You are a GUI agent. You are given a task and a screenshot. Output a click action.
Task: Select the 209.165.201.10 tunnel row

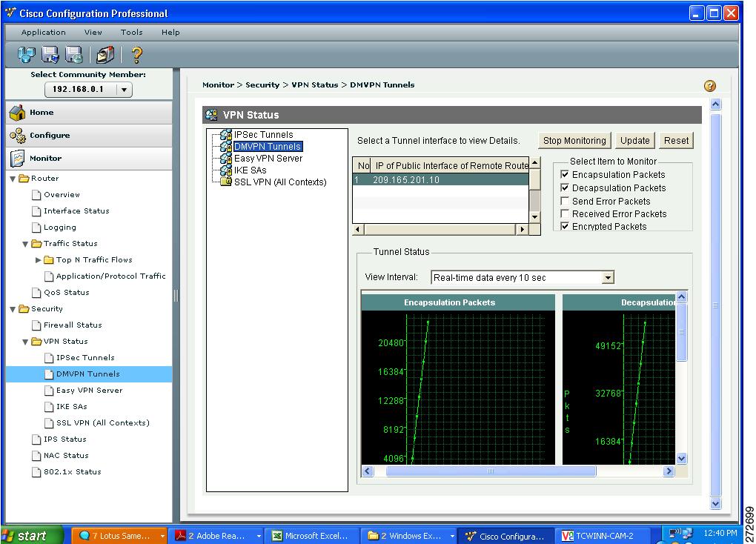click(441, 180)
